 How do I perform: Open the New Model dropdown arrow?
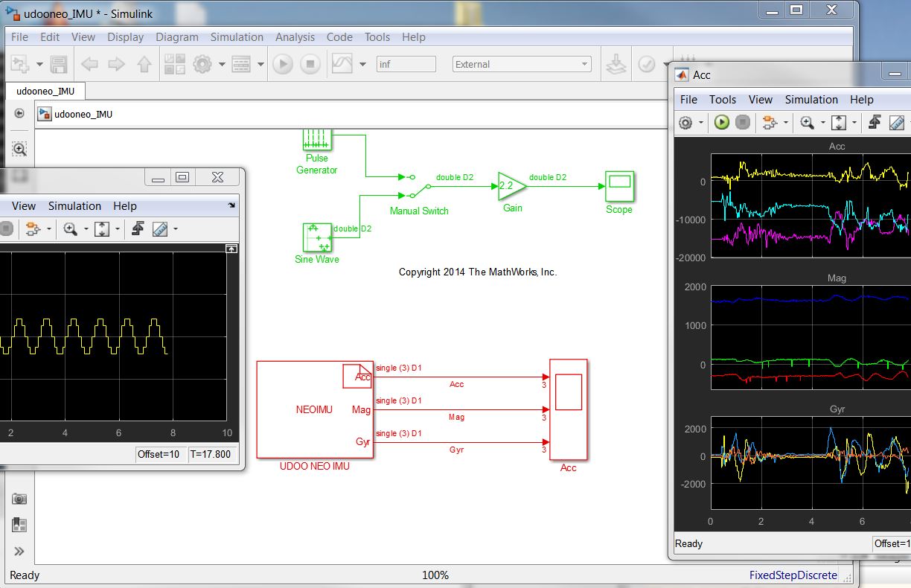click(x=39, y=65)
